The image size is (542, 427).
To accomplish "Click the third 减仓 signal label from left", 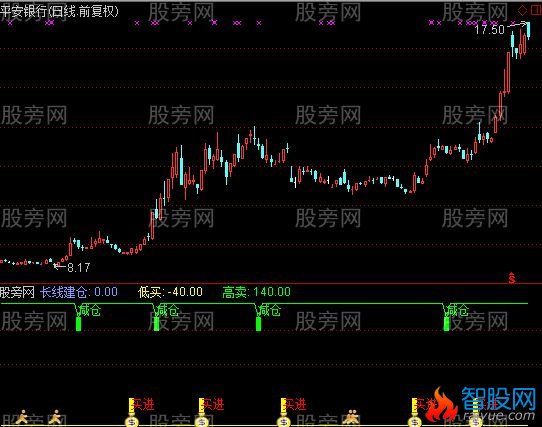I will (269, 310).
